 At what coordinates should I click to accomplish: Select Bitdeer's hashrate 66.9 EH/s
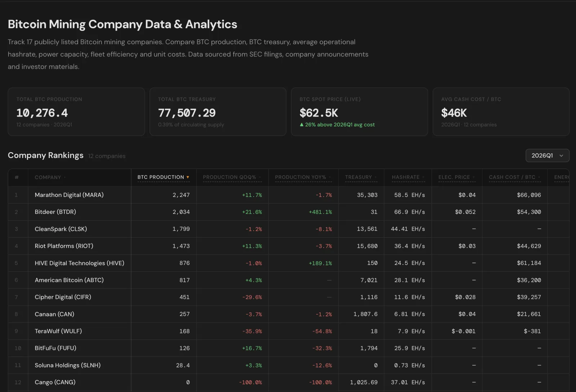(x=410, y=212)
